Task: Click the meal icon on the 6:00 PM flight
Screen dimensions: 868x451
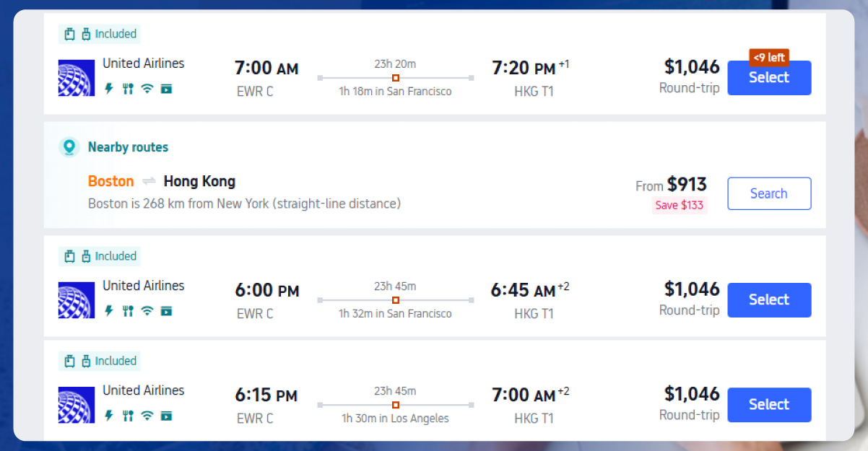Action: [128, 311]
